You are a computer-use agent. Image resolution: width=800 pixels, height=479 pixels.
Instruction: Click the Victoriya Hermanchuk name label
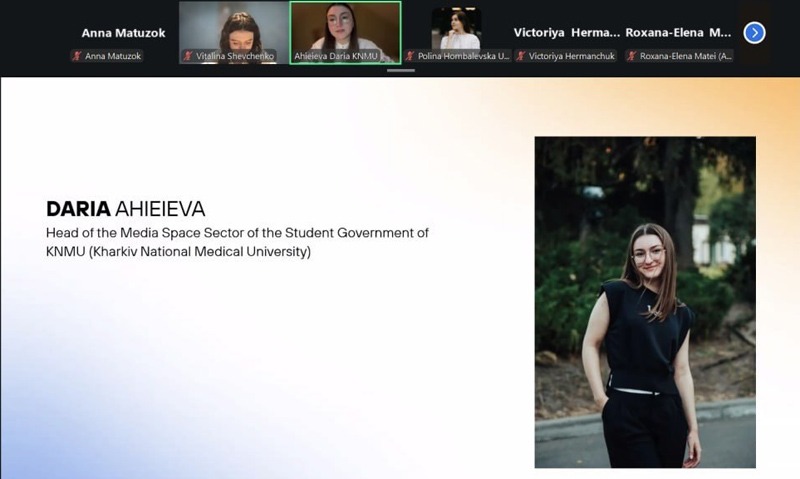[x=571, y=56]
